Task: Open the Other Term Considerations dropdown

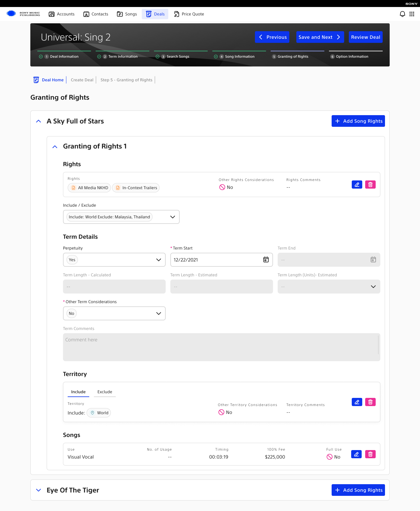Action: 114,313
